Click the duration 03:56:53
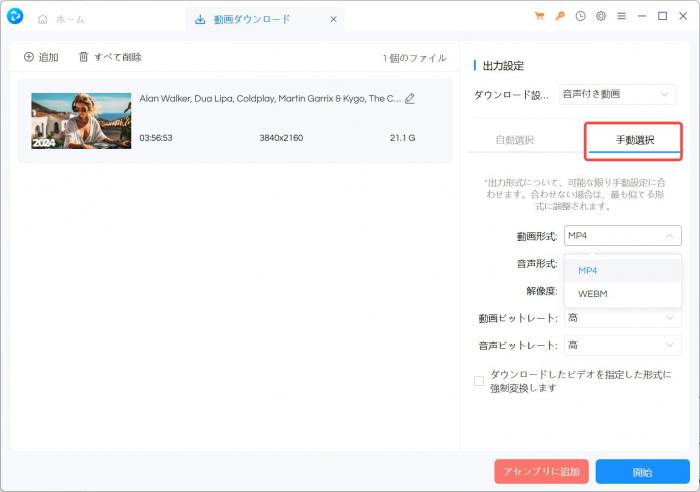Viewport: 700px width, 492px height. coord(156,138)
